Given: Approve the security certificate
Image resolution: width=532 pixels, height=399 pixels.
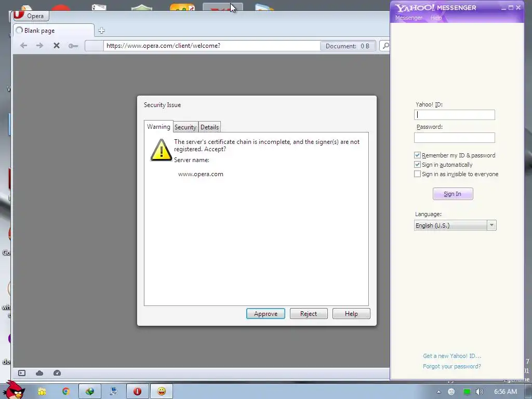Looking at the screenshot, I should click(x=265, y=313).
